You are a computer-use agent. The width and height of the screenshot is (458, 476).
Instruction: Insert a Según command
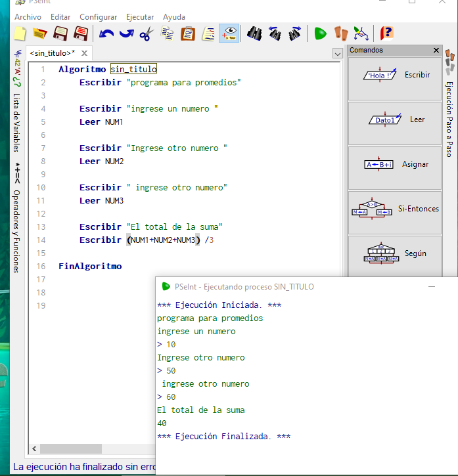click(395, 256)
